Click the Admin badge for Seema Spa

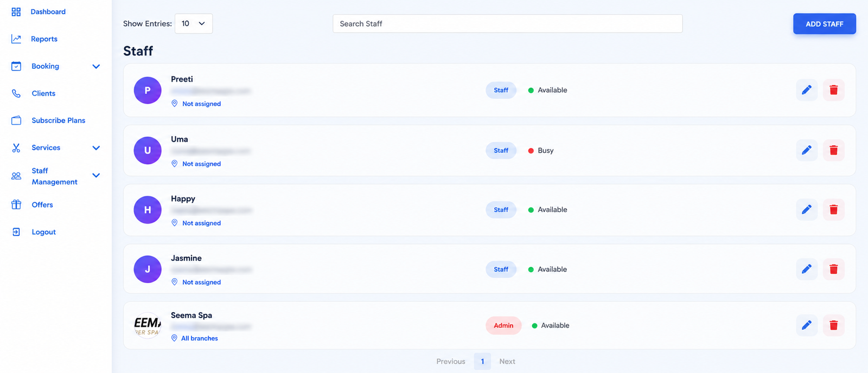pos(503,325)
